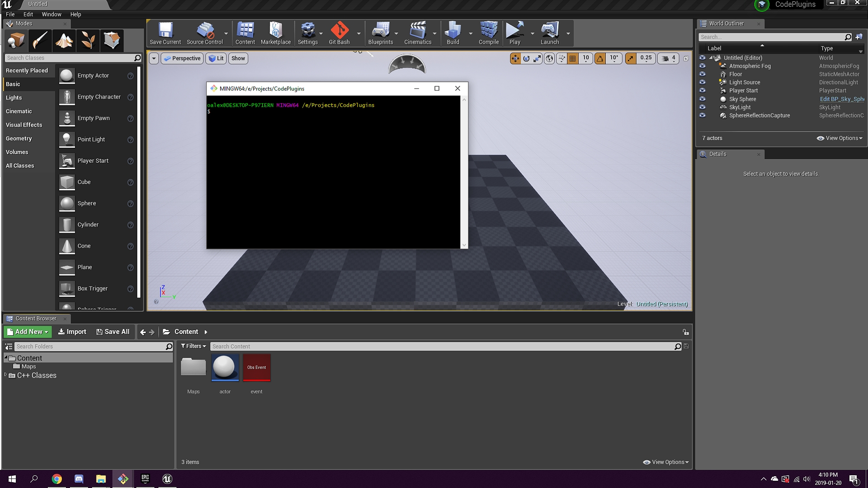Open Blueprints from the toolbar
The image size is (868, 488).
380,33
